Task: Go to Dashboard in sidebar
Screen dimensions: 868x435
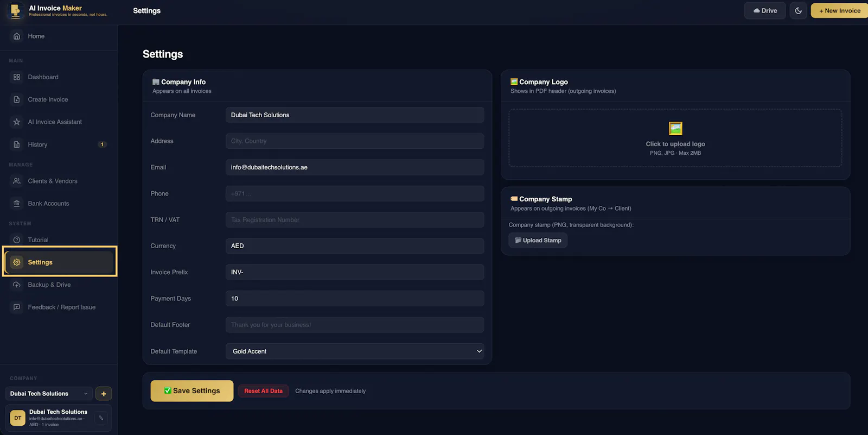Action: [59, 77]
